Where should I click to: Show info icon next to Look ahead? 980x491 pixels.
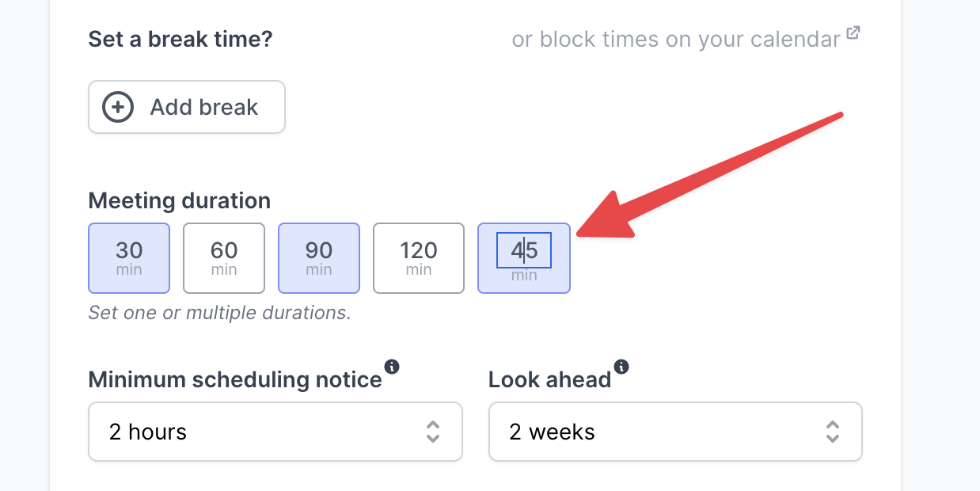click(x=621, y=367)
